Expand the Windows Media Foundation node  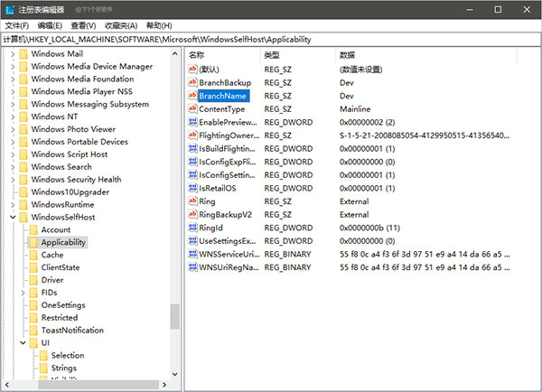point(13,79)
